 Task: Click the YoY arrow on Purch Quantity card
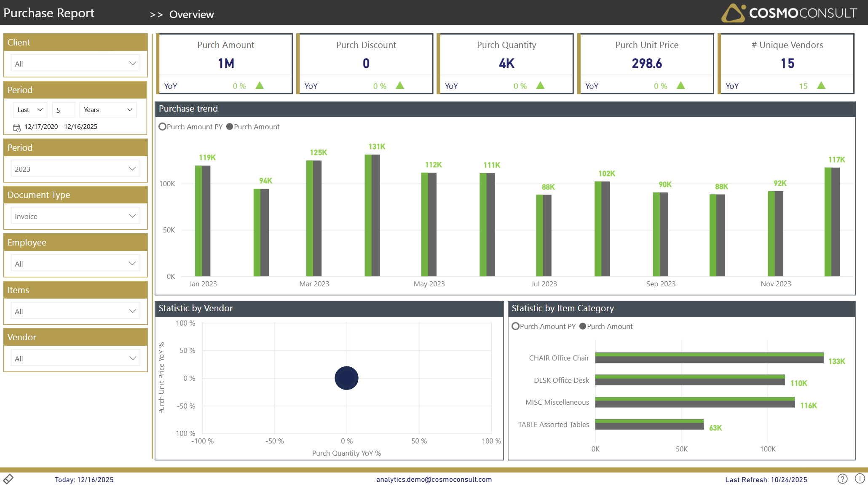541,85
